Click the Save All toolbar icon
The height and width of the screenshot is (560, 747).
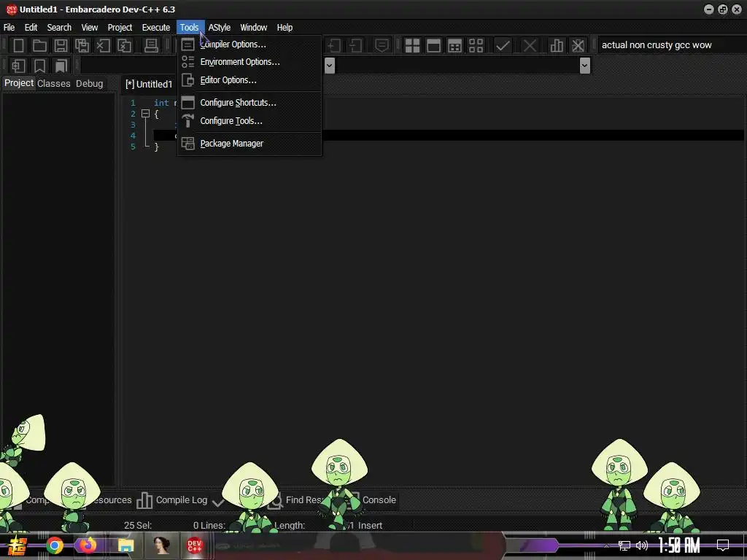(82, 46)
